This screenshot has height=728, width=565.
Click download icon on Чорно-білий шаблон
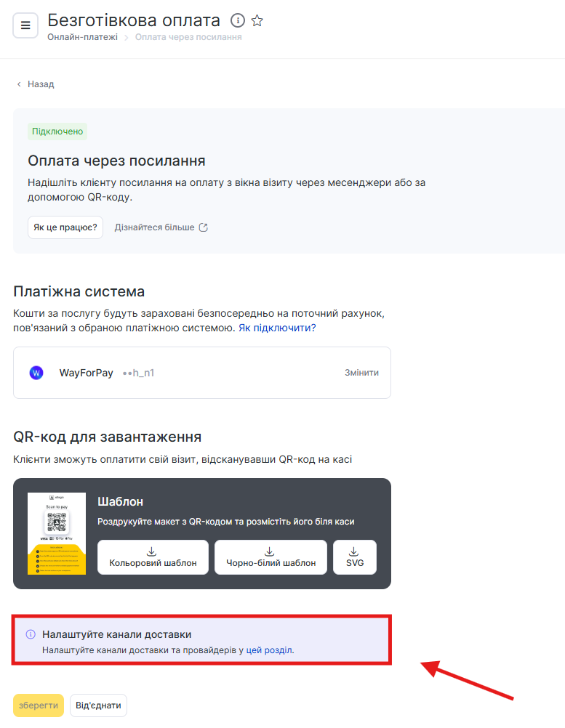point(269,551)
